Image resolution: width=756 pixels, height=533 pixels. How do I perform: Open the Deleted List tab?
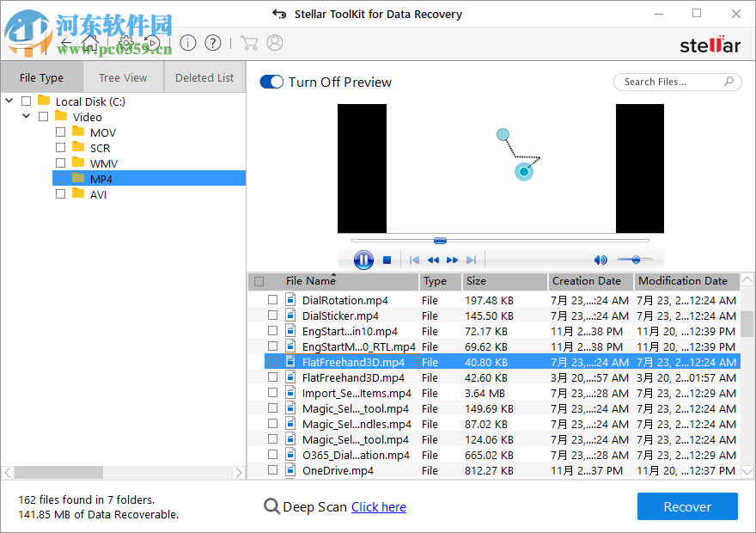pos(204,77)
